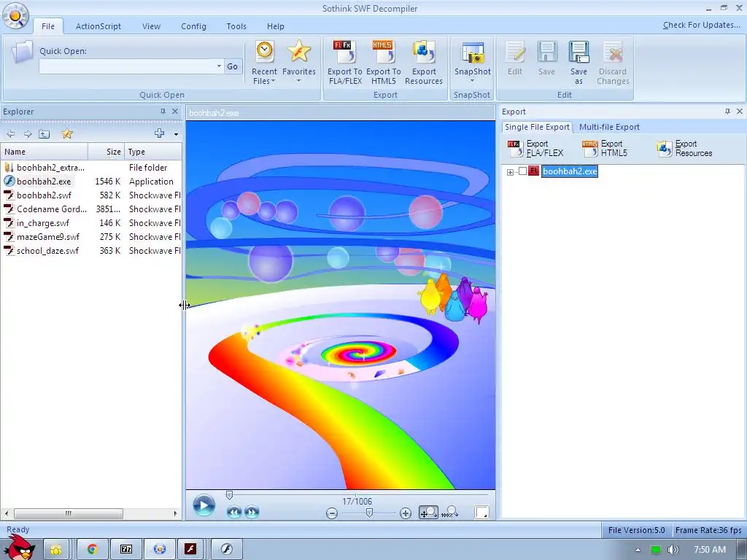This screenshot has height=560, width=747.
Task: Click the playback position slider handle
Action: [229, 495]
